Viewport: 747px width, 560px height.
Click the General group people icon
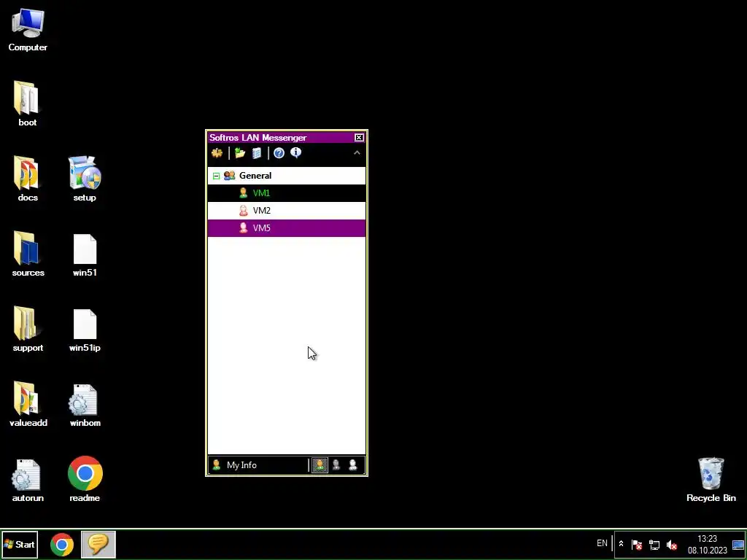pyautogui.click(x=230, y=176)
